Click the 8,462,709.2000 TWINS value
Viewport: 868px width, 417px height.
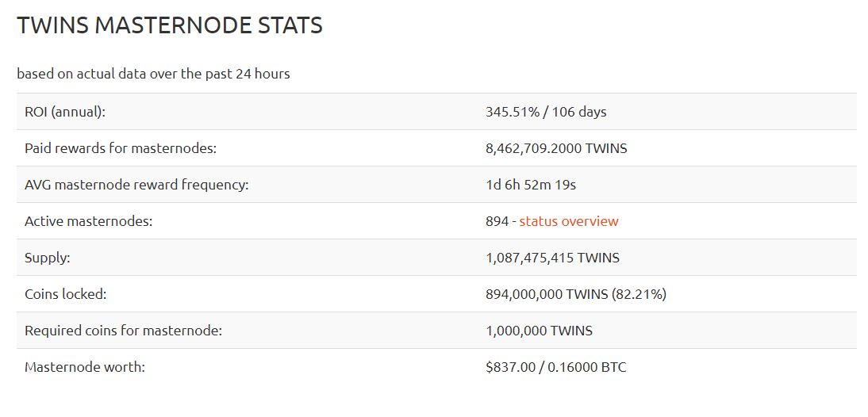coord(555,148)
